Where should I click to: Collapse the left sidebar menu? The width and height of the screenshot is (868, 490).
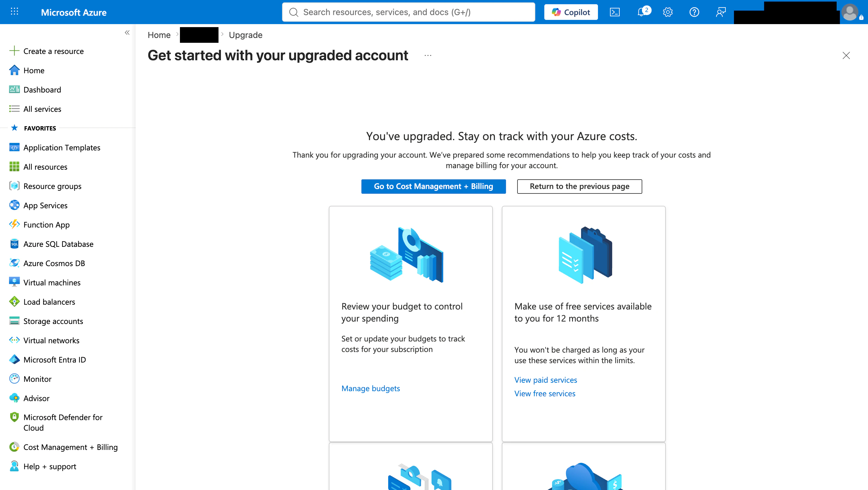(x=127, y=33)
